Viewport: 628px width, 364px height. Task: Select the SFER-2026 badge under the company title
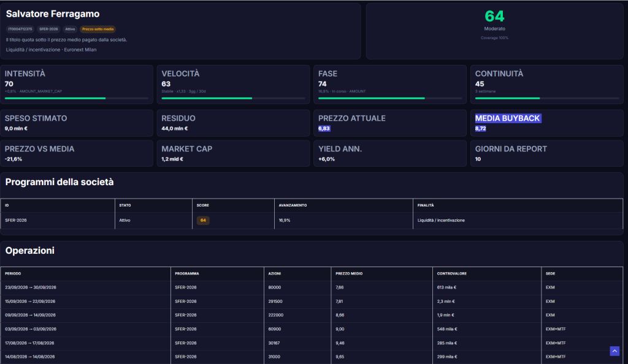point(48,29)
